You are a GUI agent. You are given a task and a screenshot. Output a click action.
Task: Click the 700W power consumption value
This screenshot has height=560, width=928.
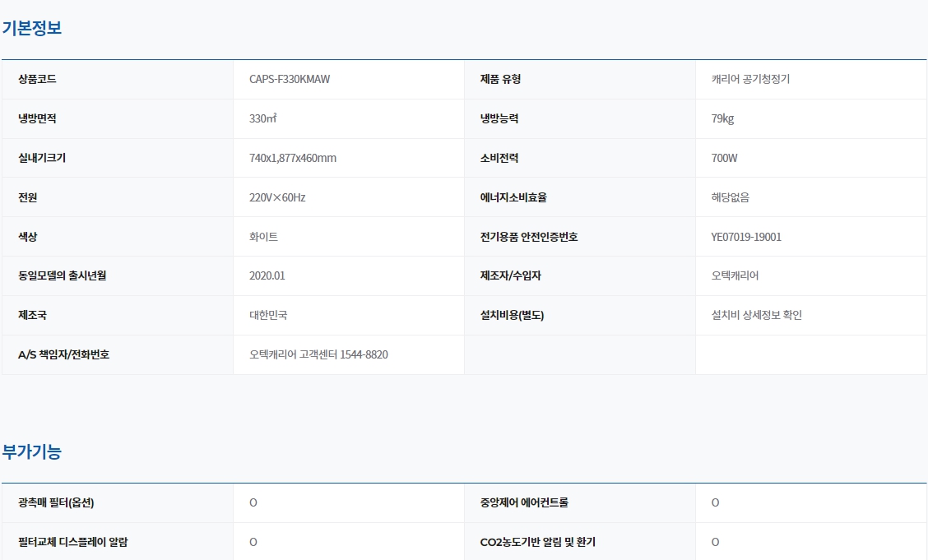click(724, 158)
